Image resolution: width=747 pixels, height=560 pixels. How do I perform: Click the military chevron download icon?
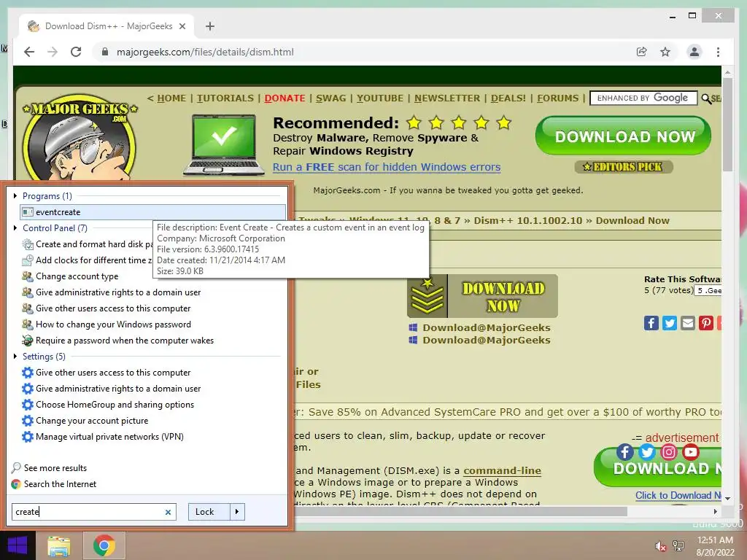point(427,296)
